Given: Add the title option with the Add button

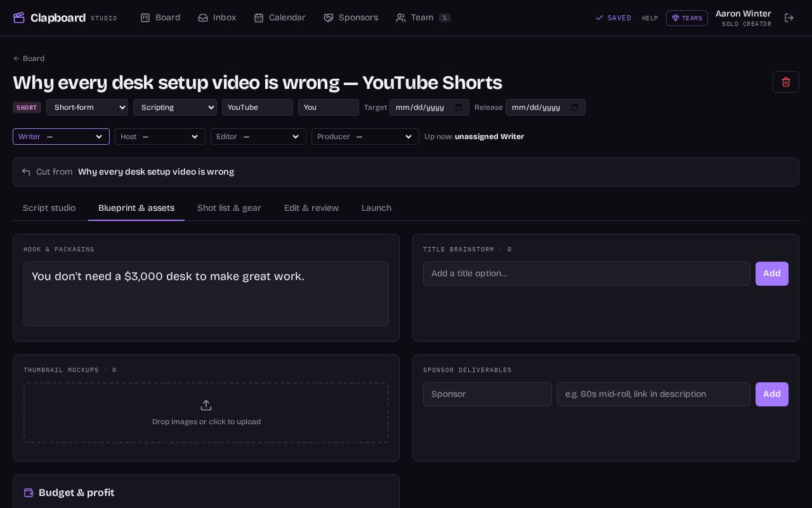Looking at the screenshot, I should click(x=772, y=274).
